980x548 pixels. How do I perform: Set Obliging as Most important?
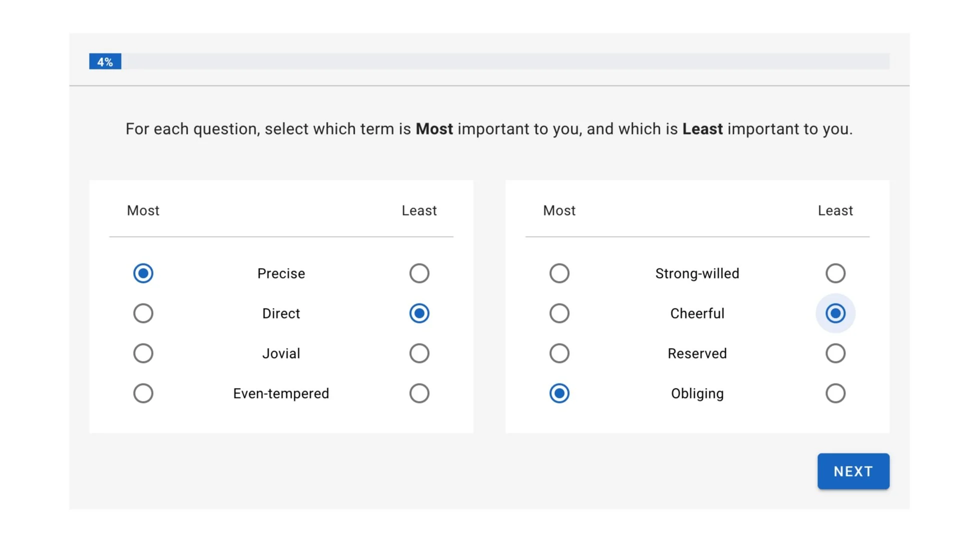tap(559, 393)
